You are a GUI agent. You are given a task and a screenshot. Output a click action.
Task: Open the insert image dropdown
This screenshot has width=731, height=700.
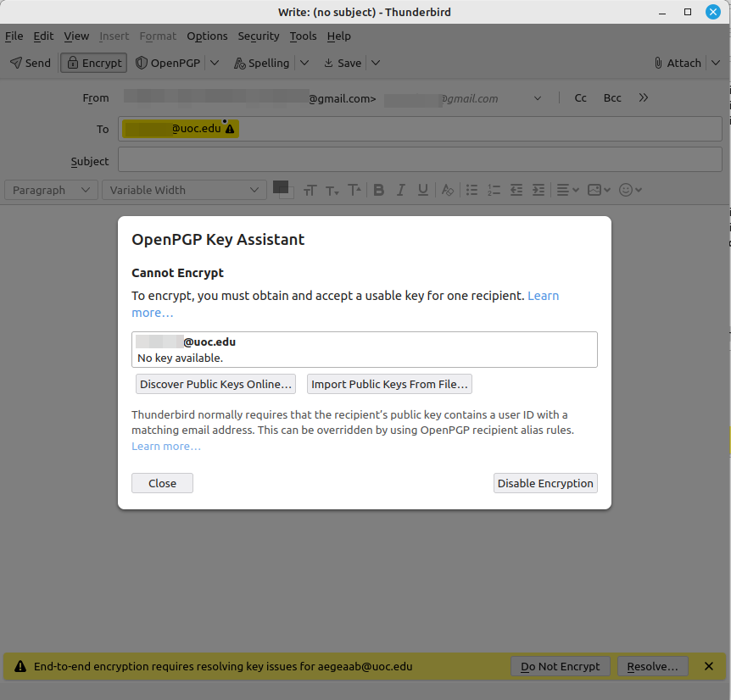pyautogui.click(x=599, y=190)
